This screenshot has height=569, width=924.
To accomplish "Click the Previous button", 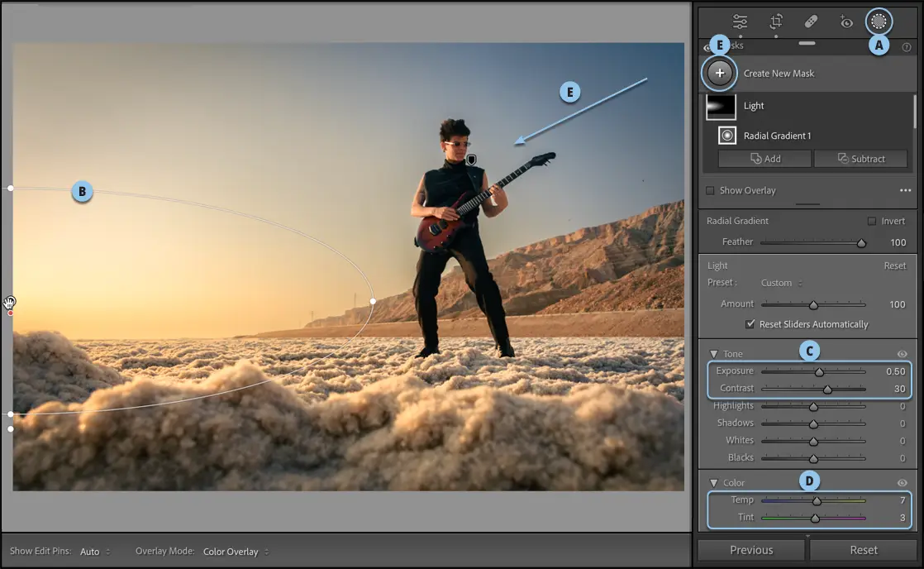I will point(751,550).
